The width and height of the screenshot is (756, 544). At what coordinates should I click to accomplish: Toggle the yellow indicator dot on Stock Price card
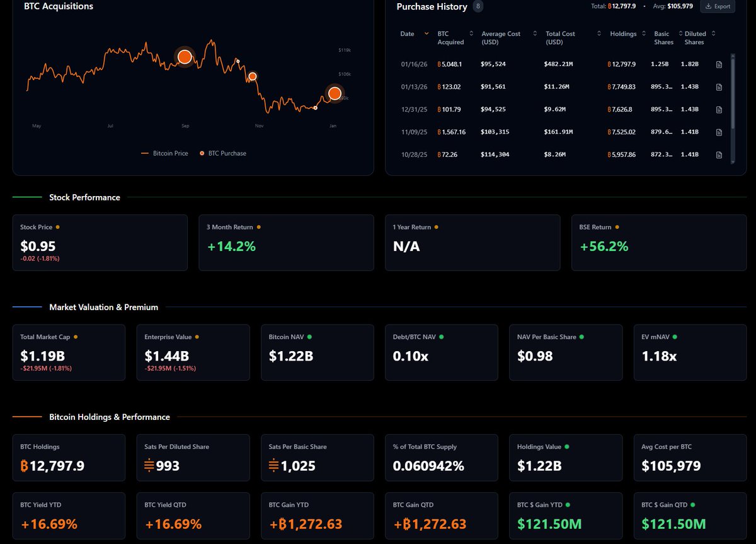click(57, 226)
